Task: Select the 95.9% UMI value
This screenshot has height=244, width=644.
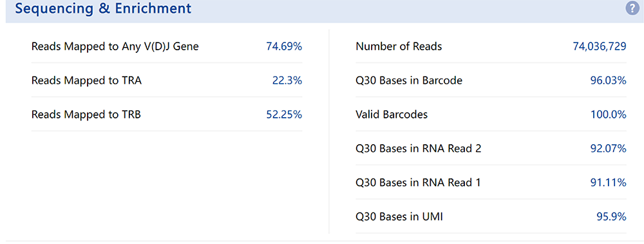Action: pos(612,216)
